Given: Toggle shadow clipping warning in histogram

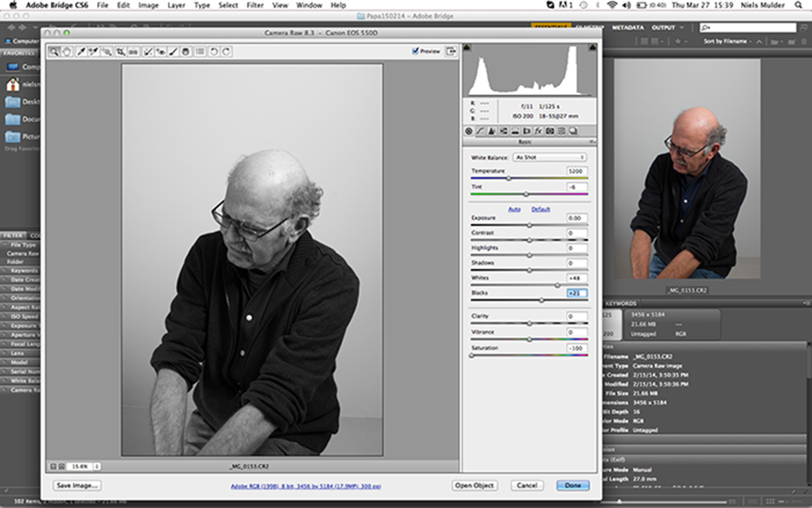Looking at the screenshot, I should (467, 48).
